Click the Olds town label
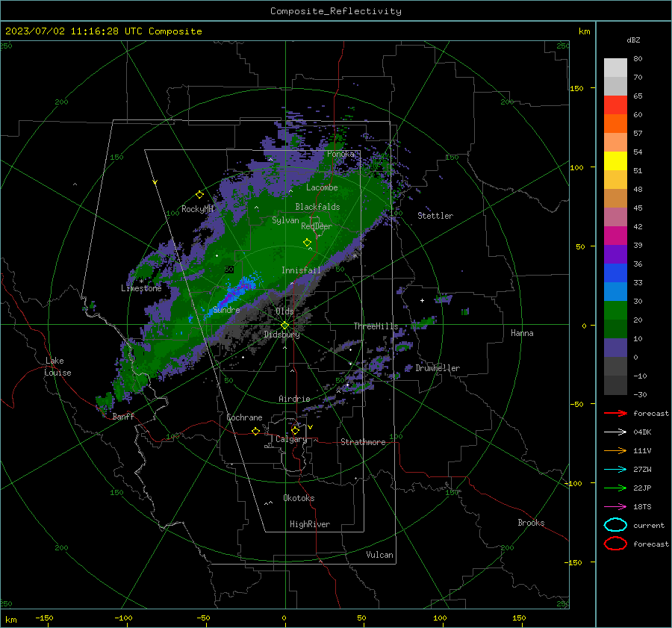This screenshot has height=628, width=672. tap(284, 311)
